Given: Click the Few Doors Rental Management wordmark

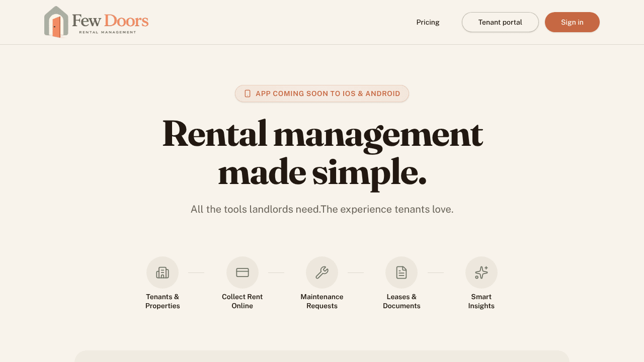Looking at the screenshot, I should [x=110, y=24].
